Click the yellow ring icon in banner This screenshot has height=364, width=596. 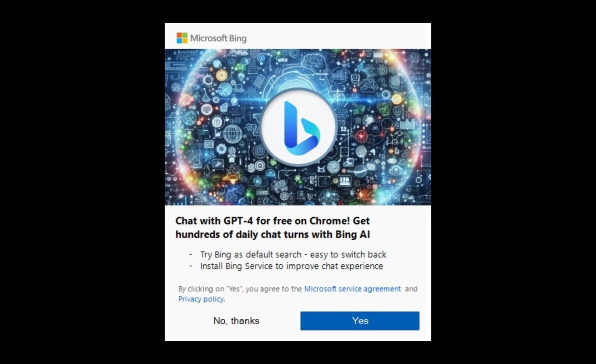pos(222,76)
